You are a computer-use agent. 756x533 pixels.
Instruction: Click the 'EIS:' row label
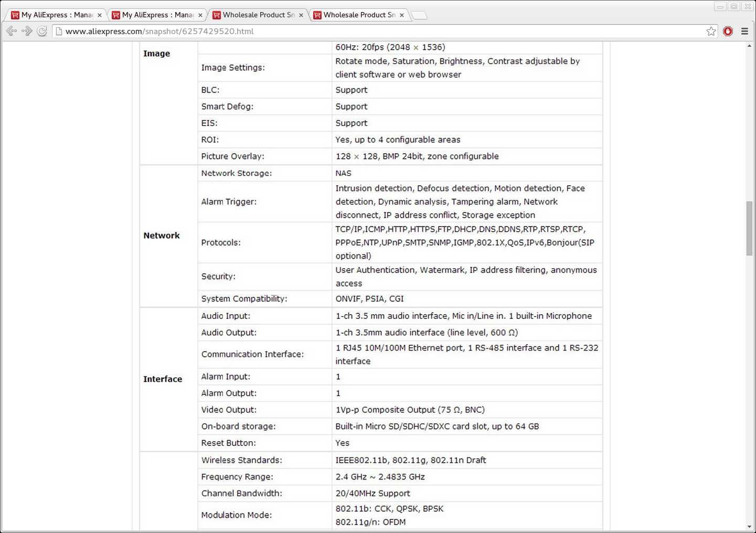click(209, 123)
